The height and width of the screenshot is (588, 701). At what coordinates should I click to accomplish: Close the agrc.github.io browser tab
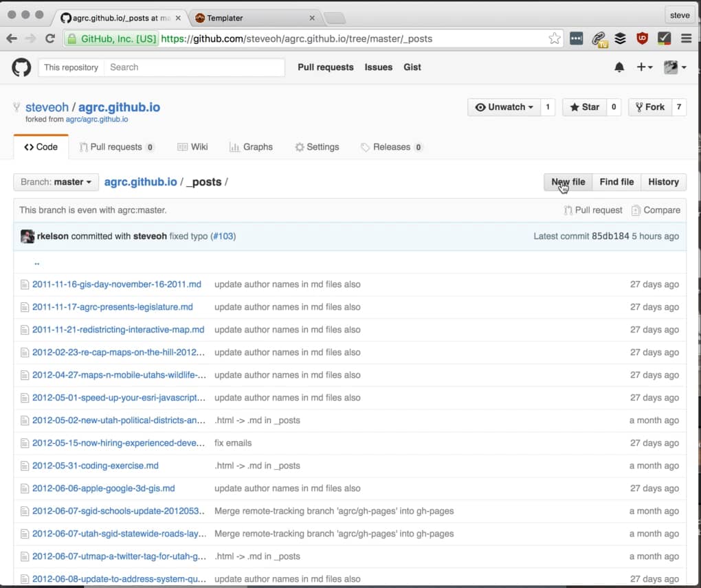point(179,18)
